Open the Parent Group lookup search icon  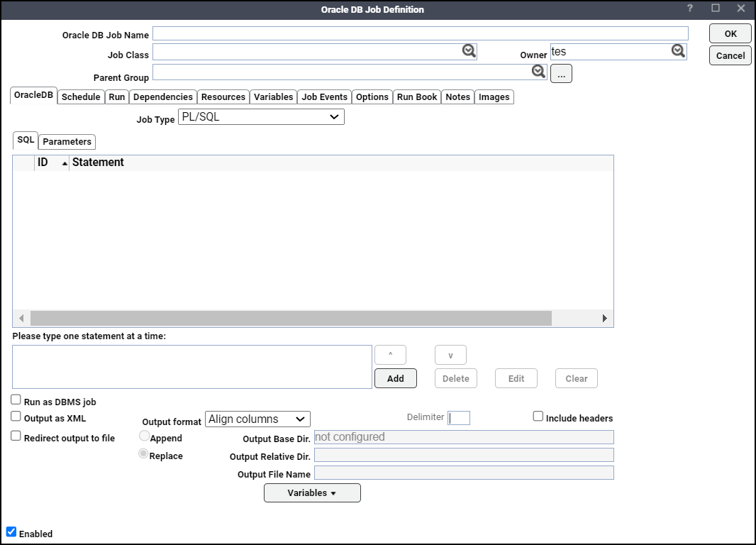pyautogui.click(x=538, y=72)
